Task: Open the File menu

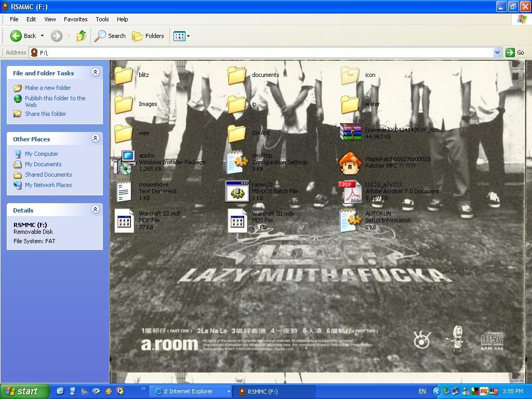Action: 14,19
